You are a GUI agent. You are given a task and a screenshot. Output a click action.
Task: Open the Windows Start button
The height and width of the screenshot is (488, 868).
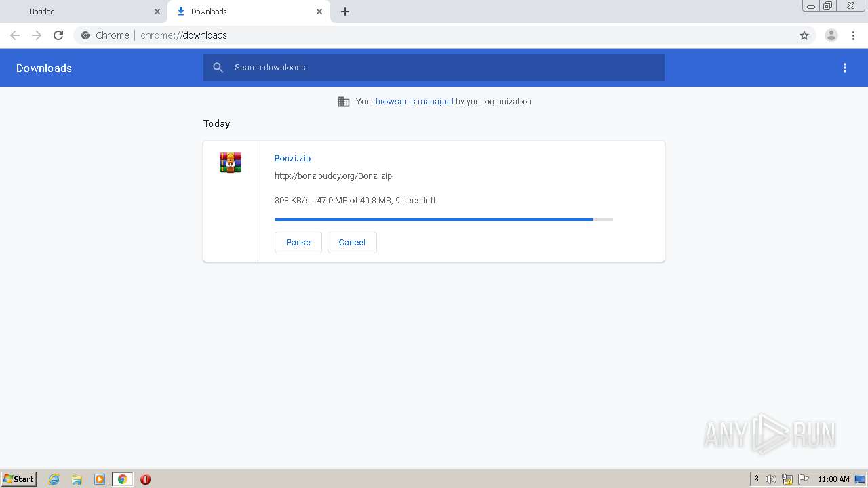[x=19, y=479]
